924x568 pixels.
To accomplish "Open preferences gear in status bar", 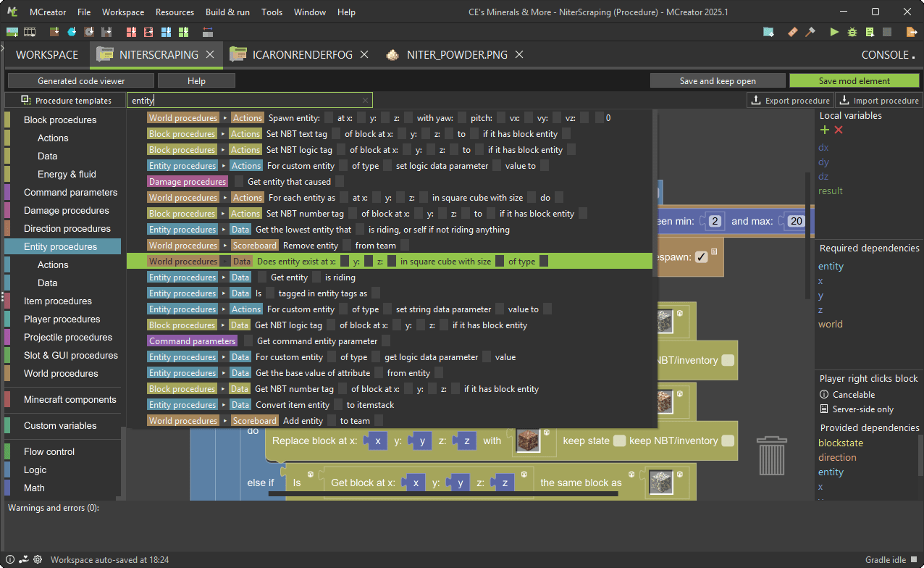I will pos(37,560).
